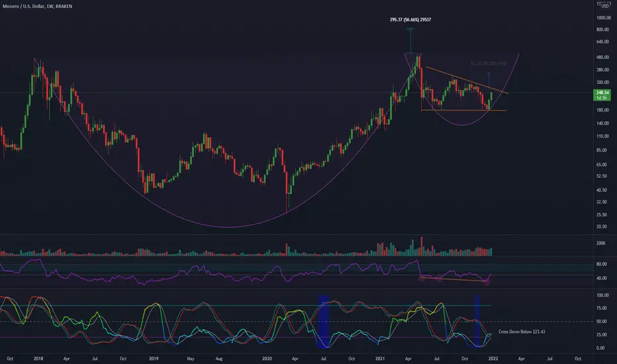
Task: Click the Cross Down Below 223.43 alert label
Action: coord(522,332)
